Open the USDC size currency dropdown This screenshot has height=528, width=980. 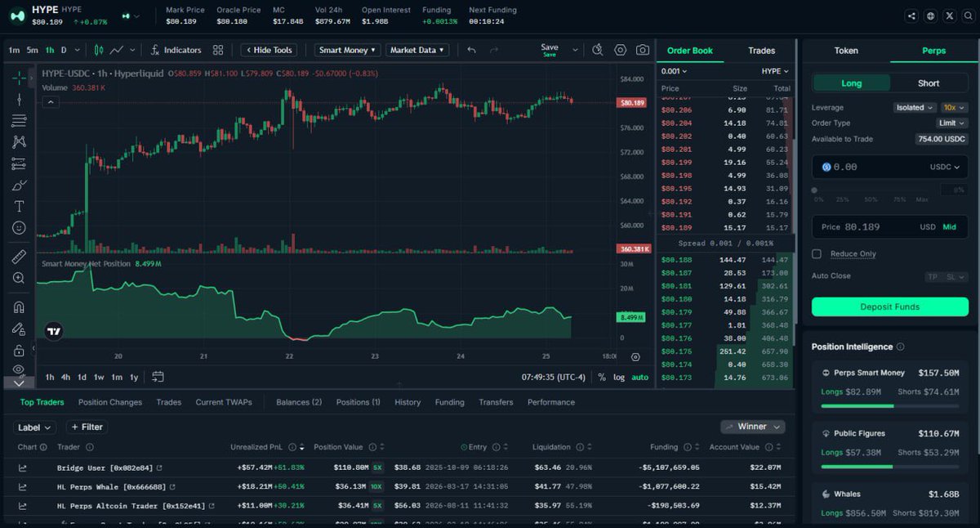pyautogui.click(x=945, y=167)
